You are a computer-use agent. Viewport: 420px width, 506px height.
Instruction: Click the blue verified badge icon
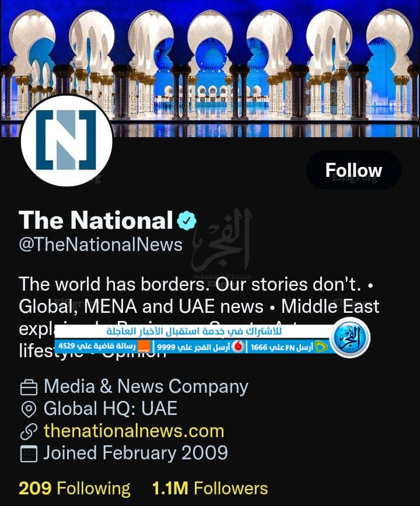click(x=187, y=221)
